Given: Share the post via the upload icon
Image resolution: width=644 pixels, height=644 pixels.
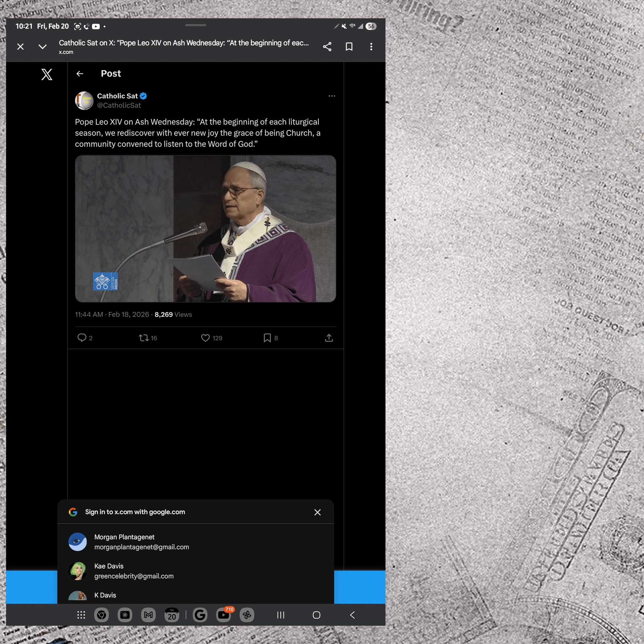Looking at the screenshot, I should (x=329, y=338).
